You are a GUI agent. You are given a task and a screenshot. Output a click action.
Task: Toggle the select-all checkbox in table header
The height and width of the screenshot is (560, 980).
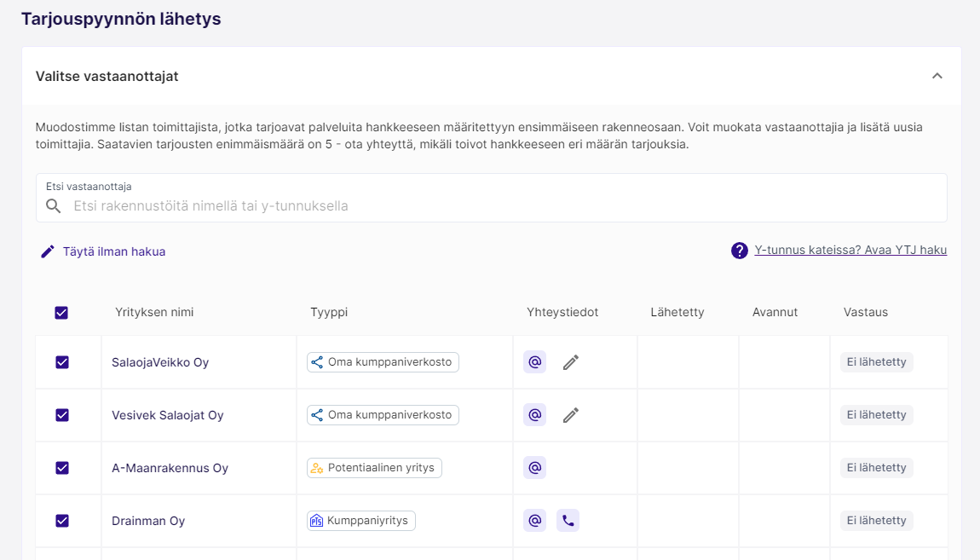[x=61, y=313]
